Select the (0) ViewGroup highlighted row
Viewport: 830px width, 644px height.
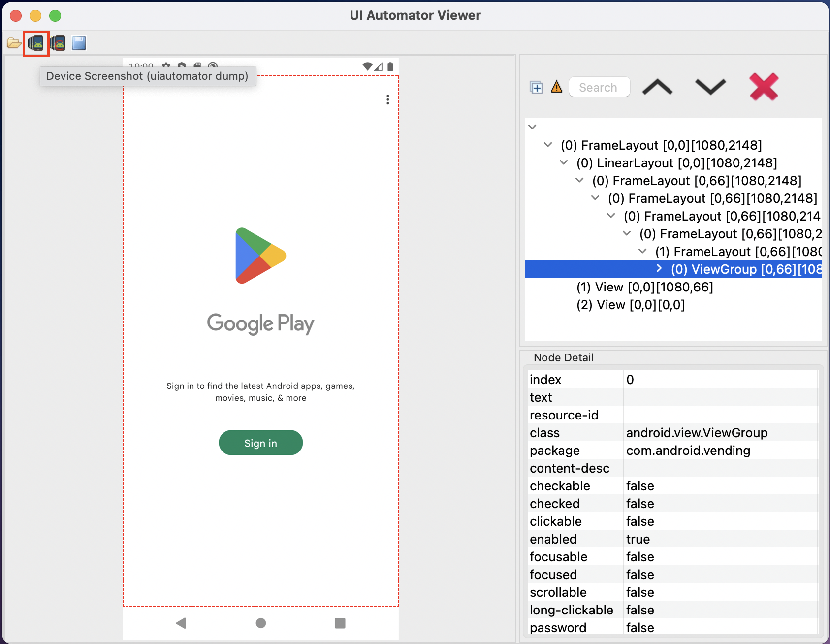point(673,269)
